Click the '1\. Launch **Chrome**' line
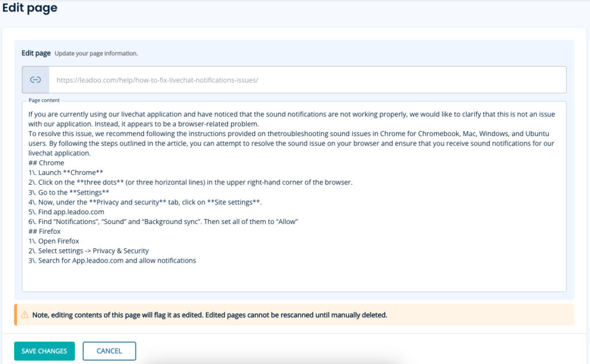Viewport: 590px width, 364px height. (x=66, y=173)
